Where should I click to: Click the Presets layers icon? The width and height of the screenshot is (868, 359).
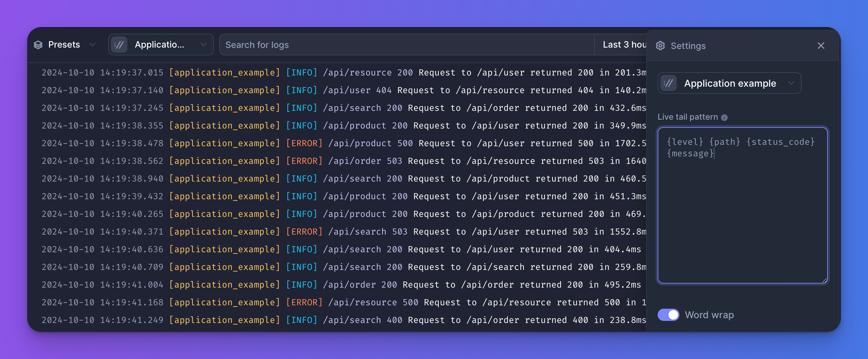click(x=38, y=45)
